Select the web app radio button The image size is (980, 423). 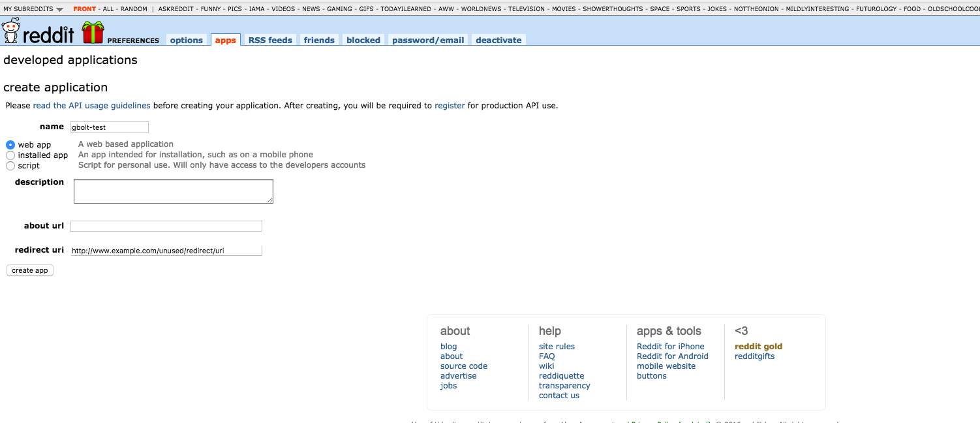point(10,145)
